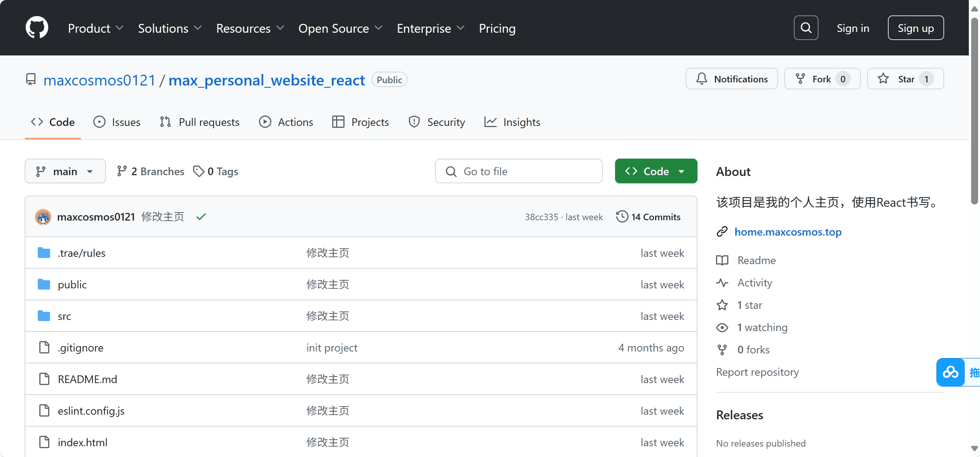Open the max_personal_website_react repository link
980x457 pixels.
tap(267, 80)
